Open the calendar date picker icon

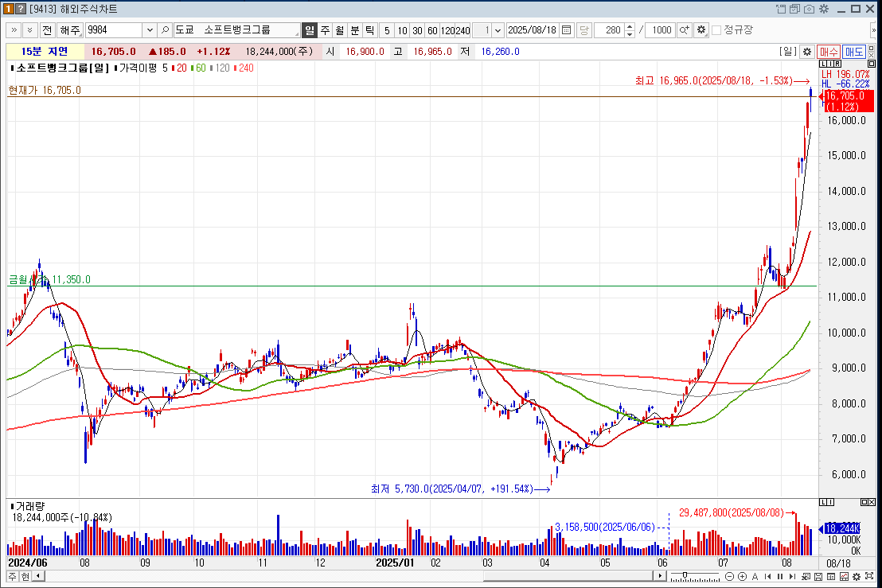pos(567,30)
